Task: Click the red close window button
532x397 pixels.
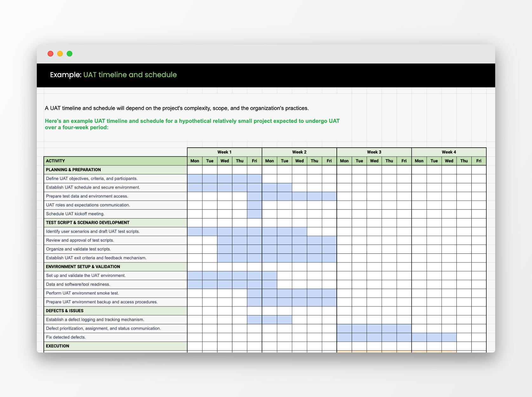Action: [x=50, y=54]
